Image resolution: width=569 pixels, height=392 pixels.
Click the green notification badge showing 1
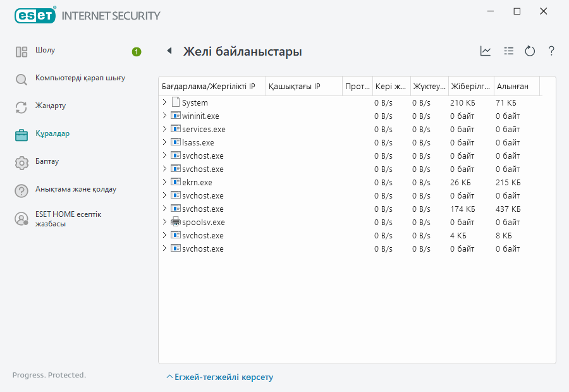tap(136, 52)
